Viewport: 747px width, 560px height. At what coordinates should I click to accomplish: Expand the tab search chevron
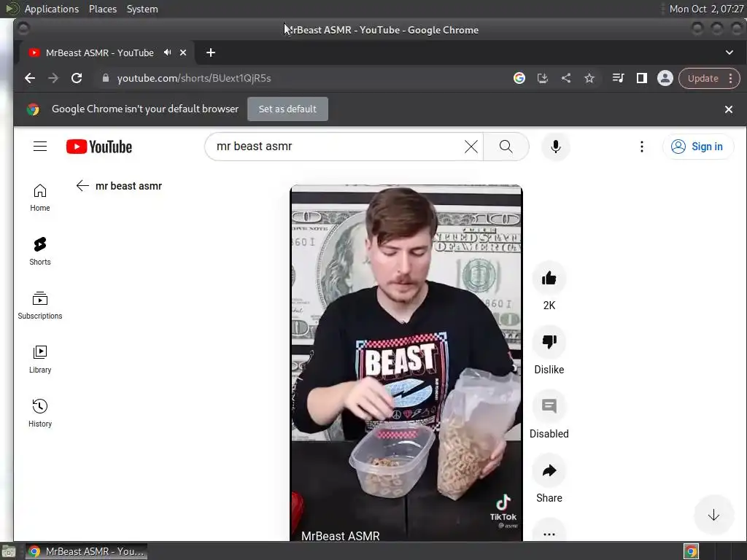pyautogui.click(x=729, y=52)
